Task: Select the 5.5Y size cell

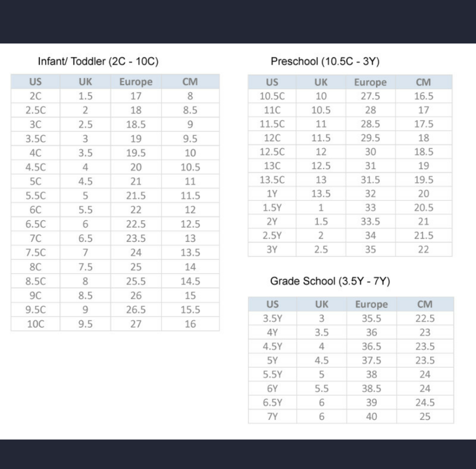Action: coord(272,375)
